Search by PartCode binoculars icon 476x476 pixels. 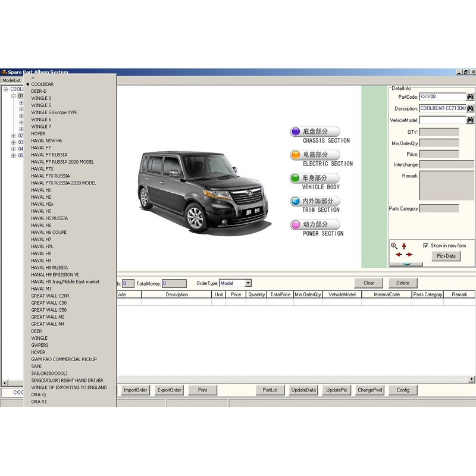click(x=470, y=97)
